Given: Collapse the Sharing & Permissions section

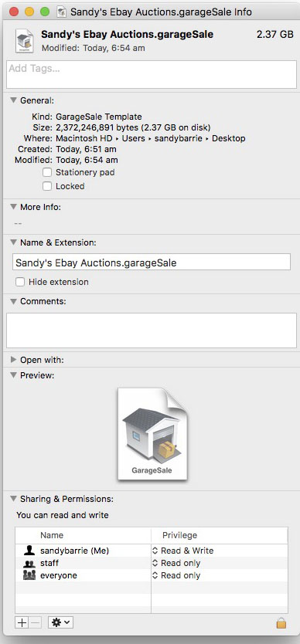Looking at the screenshot, I should pyautogui.click(x=14, y=499).
